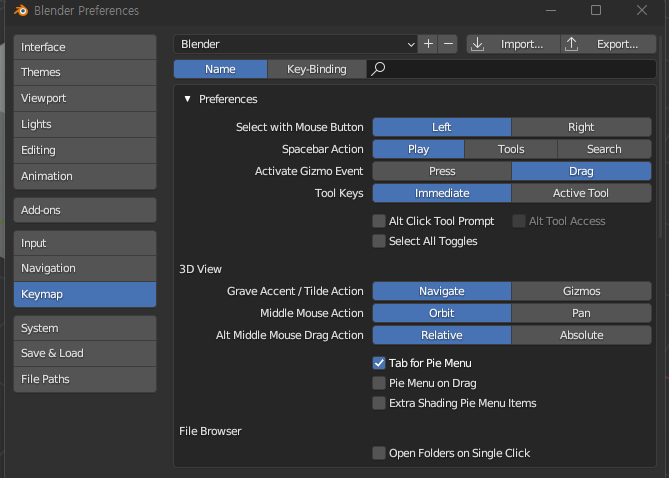Set Select with Mouse Button to Left
Image resolution: width=669 pixels, height=478 pixels.
point(442,127)
